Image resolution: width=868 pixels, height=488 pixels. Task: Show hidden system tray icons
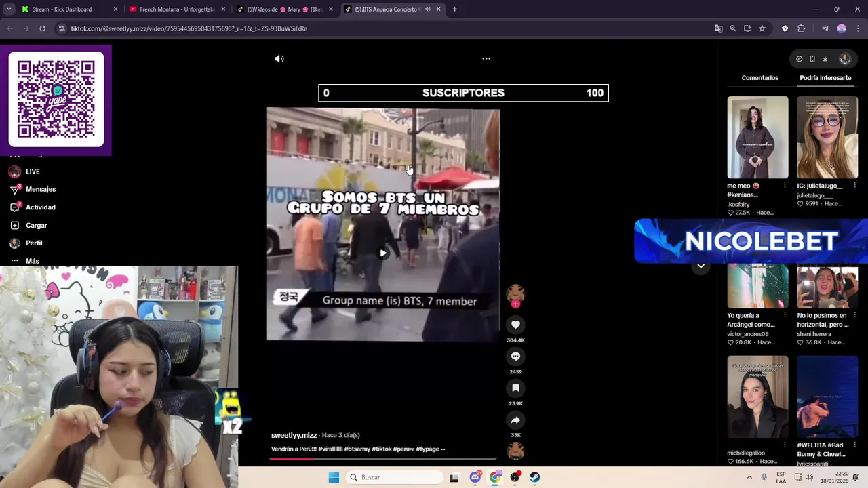[x=749, y=477]
